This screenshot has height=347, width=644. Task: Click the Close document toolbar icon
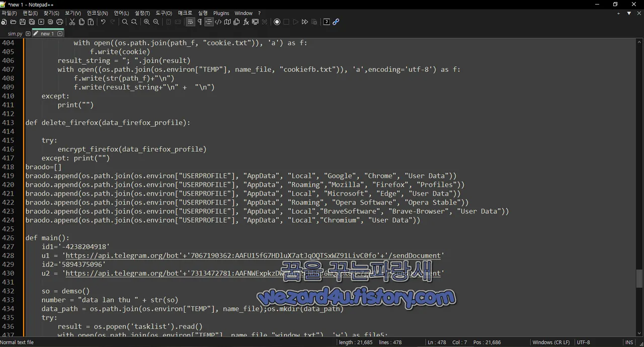pyautogui.click(x=41, y=22)
